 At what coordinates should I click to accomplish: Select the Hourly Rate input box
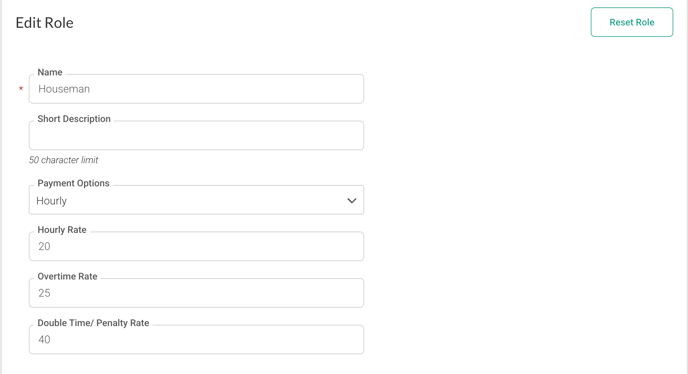click(196, 246)
